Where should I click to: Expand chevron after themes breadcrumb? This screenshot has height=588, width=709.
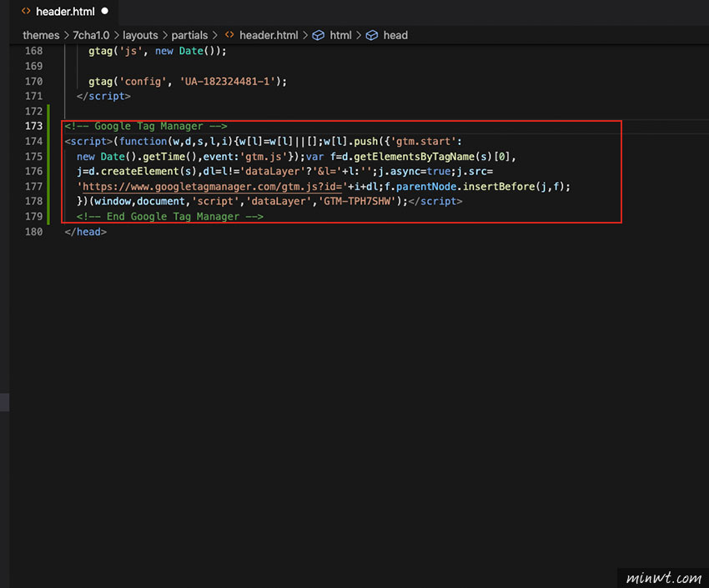pyautogui.click(x=66, y=35)
